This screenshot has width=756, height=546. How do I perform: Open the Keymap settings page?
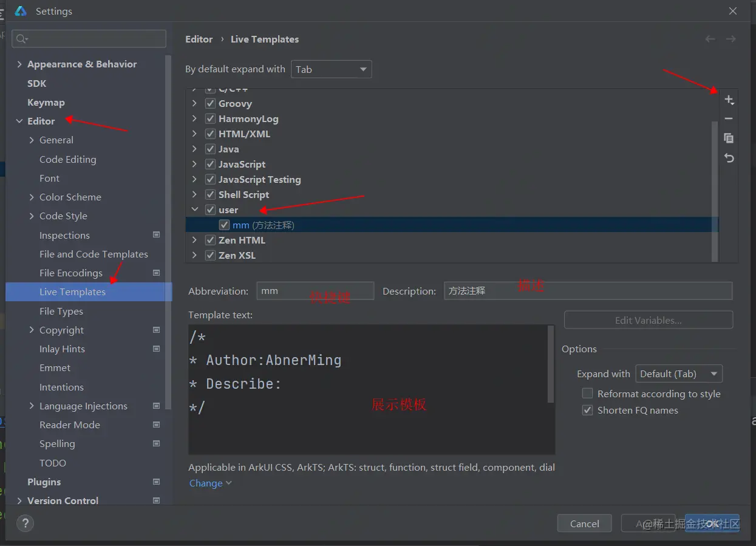[x=46, y=102]
